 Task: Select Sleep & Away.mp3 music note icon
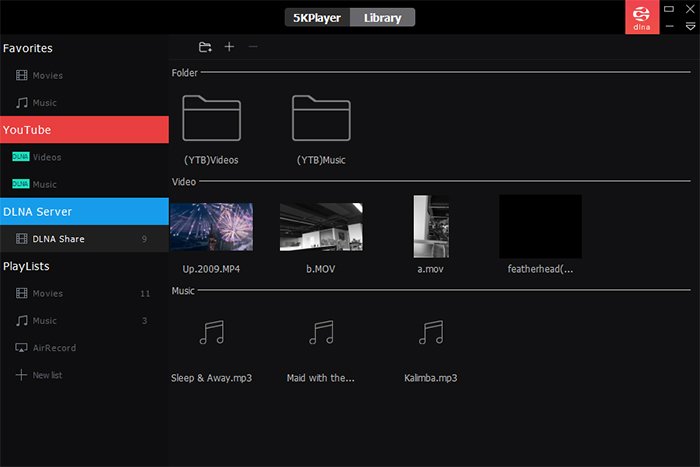[212, 333]
